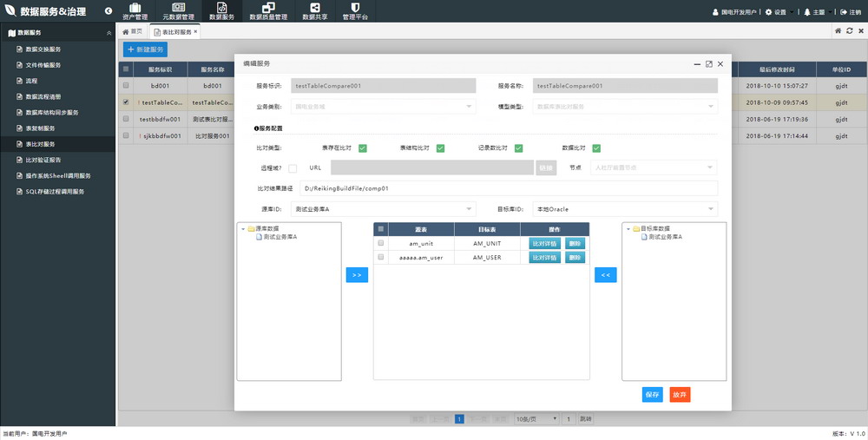Collapse the sidebar with the arrow icon

pyautogui.click(x=108, y=11)
